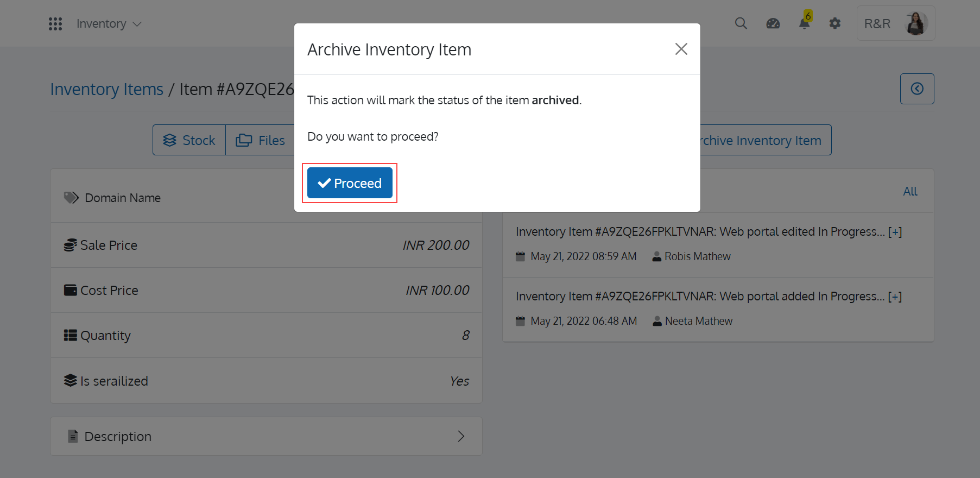
Task: Open the settings gear icon
Action: [835, 23]
